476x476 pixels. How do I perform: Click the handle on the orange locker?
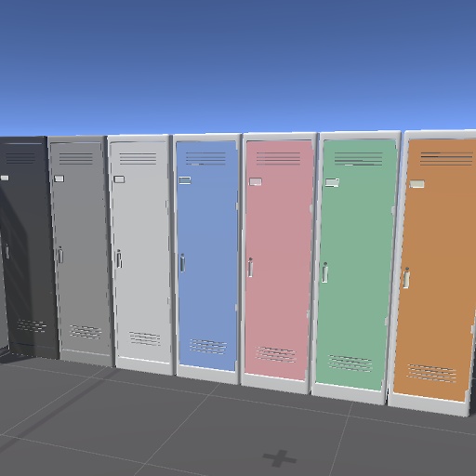(x=406, y=278)
